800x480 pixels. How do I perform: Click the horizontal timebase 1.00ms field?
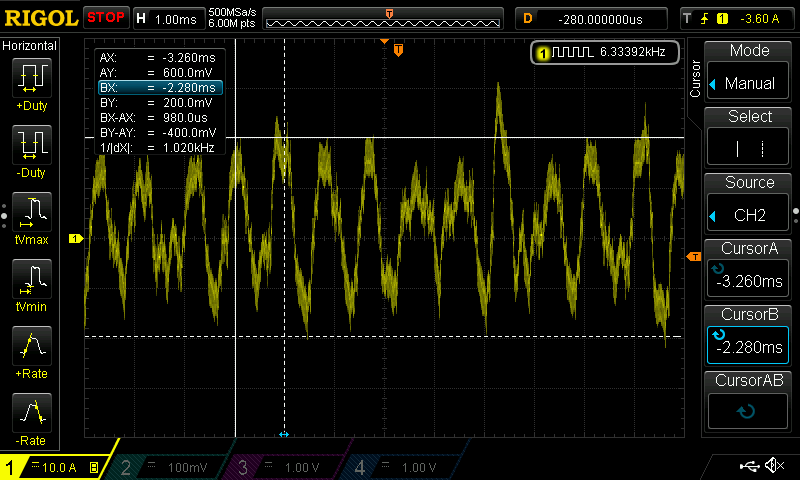tap(169, 19)
